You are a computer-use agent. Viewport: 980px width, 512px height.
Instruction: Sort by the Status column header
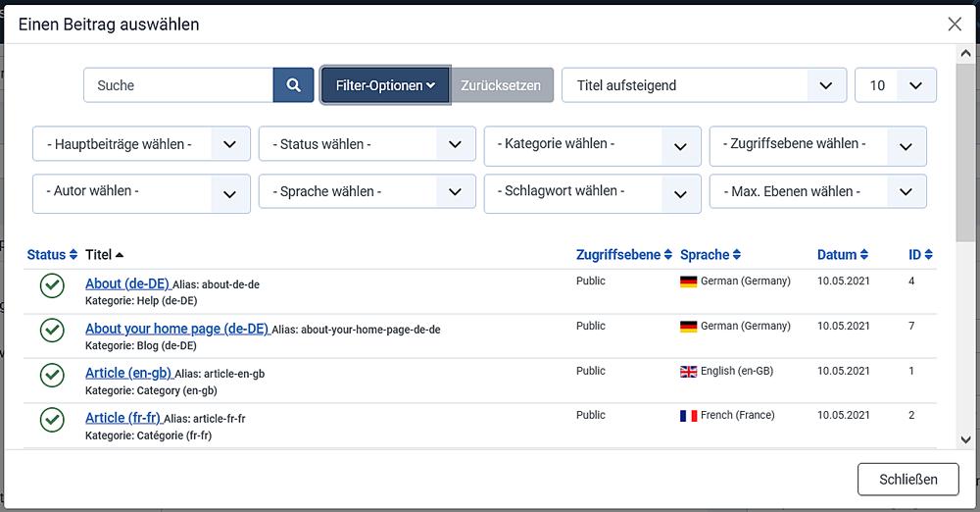click(x=52, y=255)
